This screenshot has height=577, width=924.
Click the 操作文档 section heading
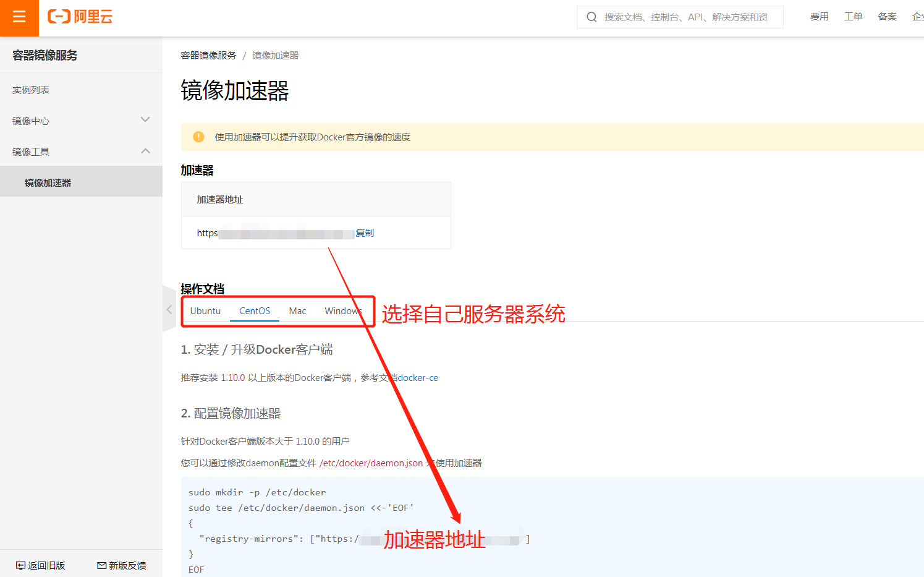[x=203, y=289]
